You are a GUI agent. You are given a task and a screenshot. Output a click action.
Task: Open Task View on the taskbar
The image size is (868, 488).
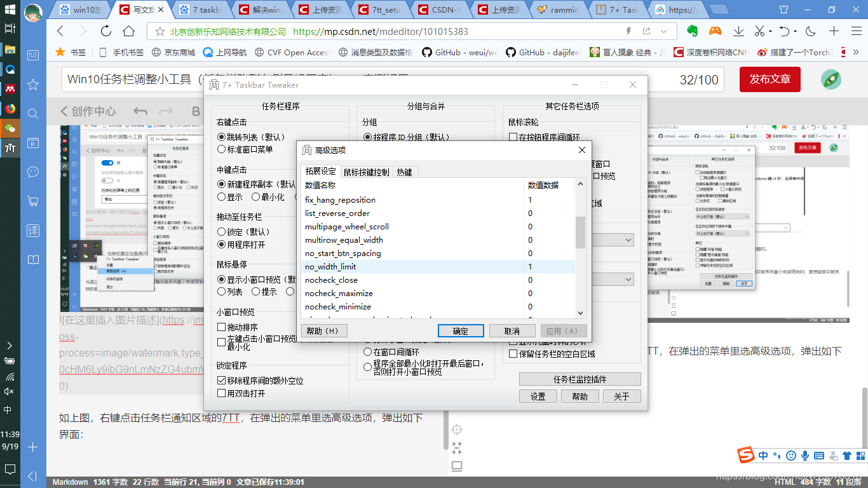[10, 29]
